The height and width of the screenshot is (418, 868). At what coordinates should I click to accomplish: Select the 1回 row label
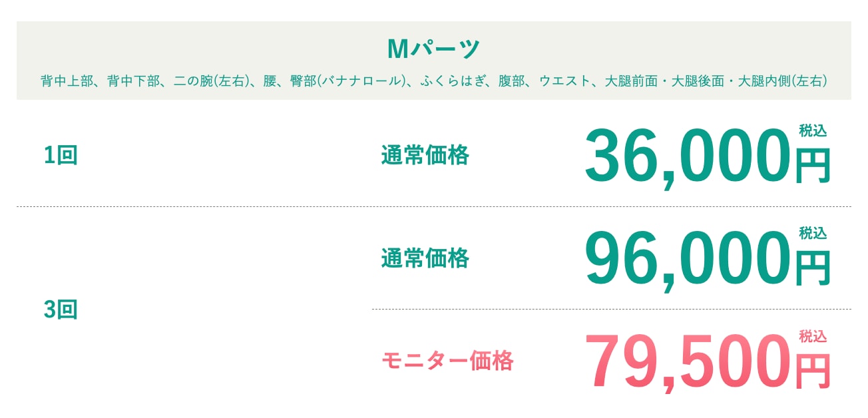61,156
